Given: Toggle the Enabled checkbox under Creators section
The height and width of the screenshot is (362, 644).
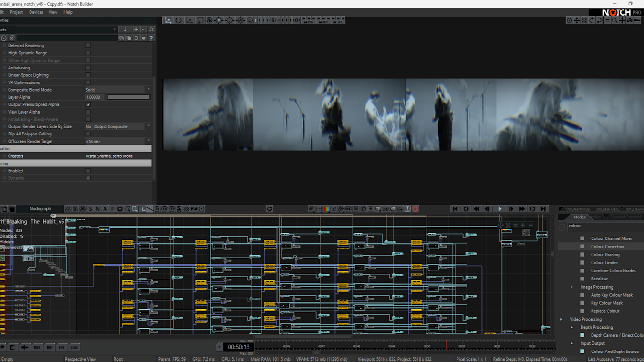Looking at the screenshot, I should pos(88,171).
